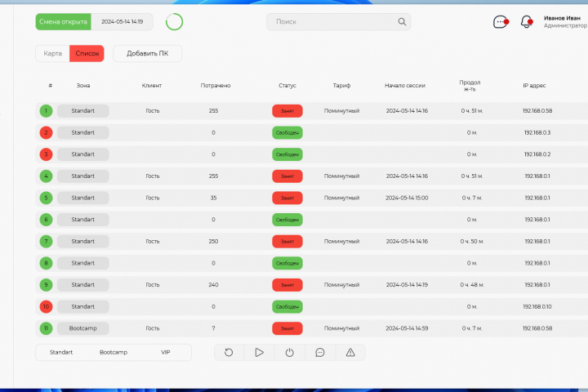This screenshot has height=392, width=588.
Task: Click the restart icon in bottom toolbar
Action: pyautogui.click(x=229, y=352)
